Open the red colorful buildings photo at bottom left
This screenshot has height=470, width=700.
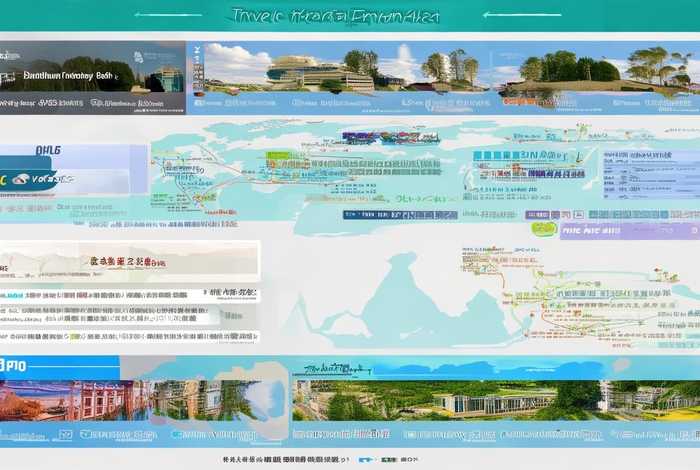click(x=74, y=400)
